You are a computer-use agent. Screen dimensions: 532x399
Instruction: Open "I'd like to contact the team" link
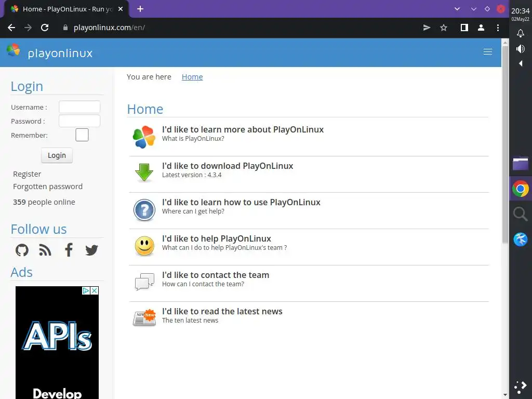click(216, 275)
